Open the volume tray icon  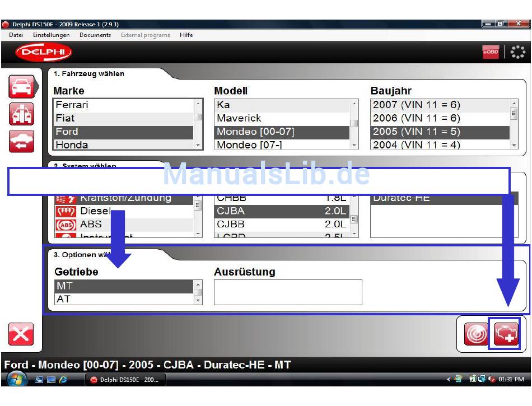[491, 379]
